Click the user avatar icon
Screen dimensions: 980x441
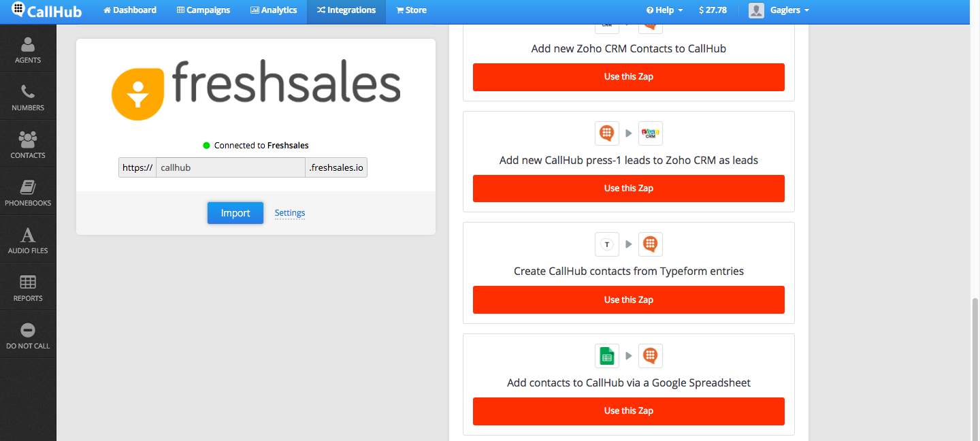pos(756,10)
